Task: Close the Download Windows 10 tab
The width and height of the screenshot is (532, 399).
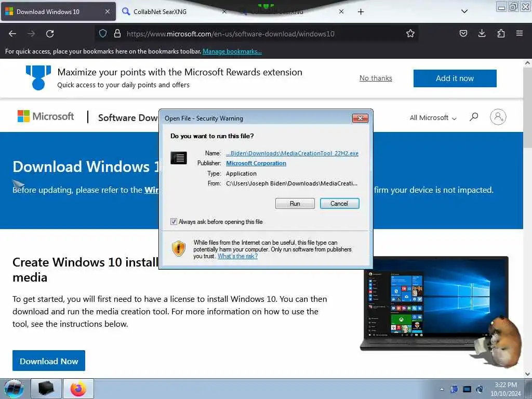Action: click(107, 11)
